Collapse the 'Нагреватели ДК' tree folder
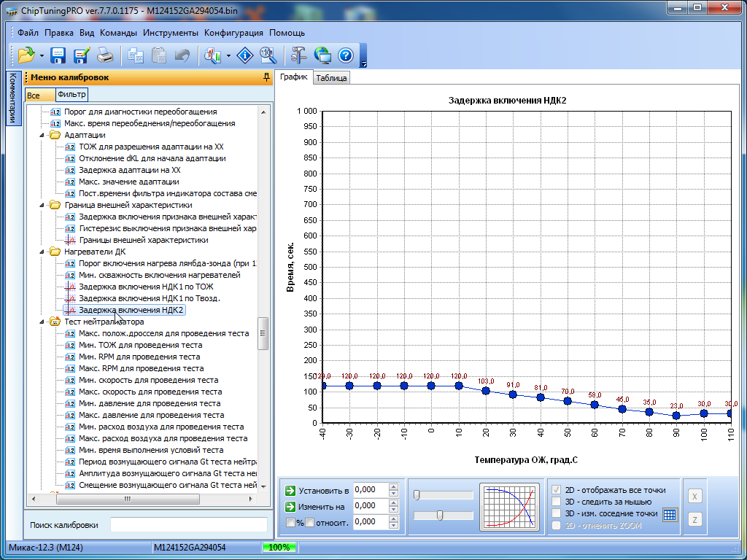The width and height of the screenshot is (747, 560). 42,252
